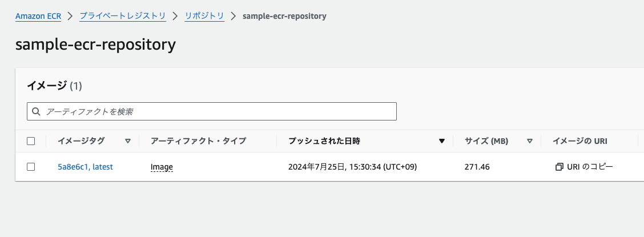
Task: Click the sort arrow next to サイズ (MB)
Action: click(x=530, y=141)
